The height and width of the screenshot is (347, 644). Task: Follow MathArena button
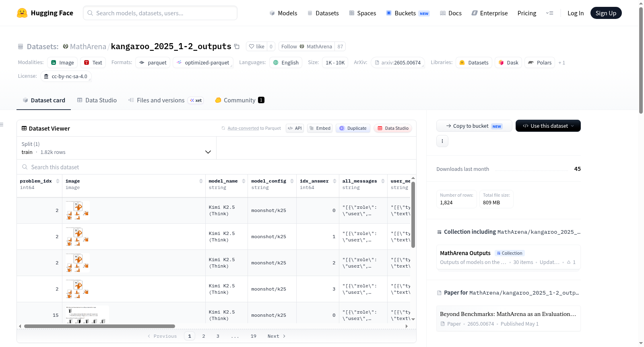pyautogui.click(x=307, y=47)
